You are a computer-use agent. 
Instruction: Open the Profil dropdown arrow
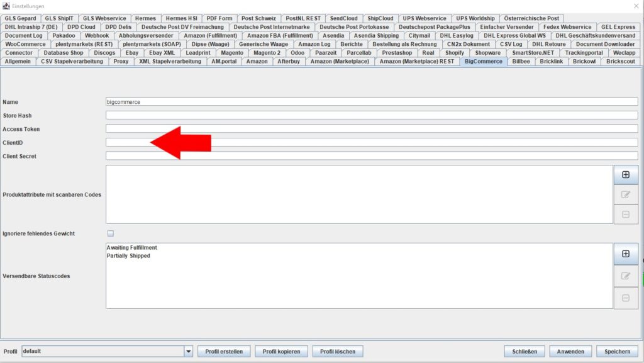pos(189,352)
